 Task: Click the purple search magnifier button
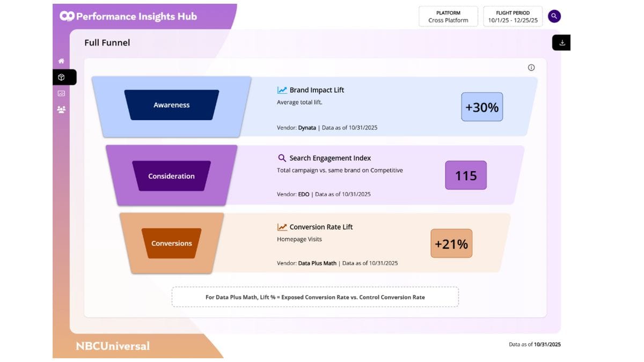pos(554,17)
